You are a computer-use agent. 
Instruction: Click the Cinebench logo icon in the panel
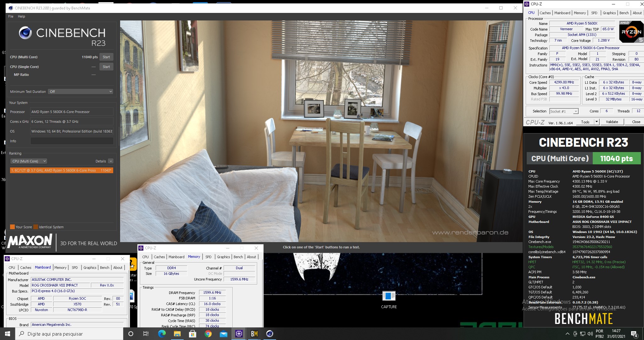coord(25,33)
